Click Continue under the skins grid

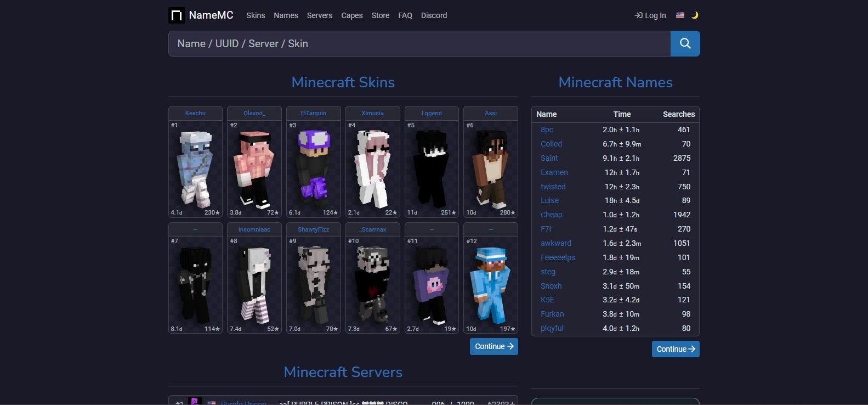[x=494, y=346]
